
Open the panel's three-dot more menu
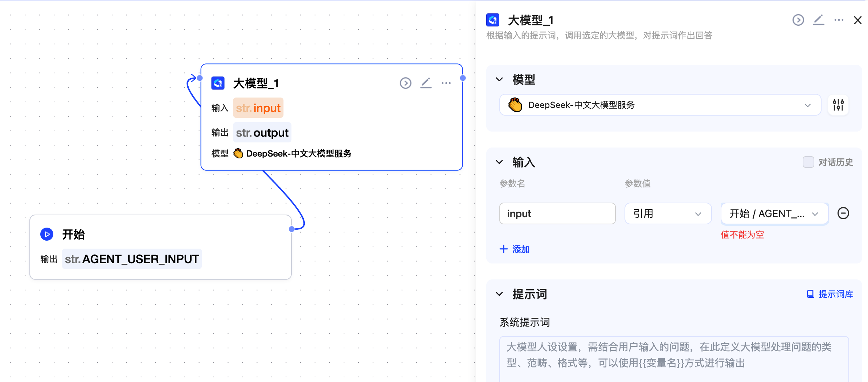point(839,20)
